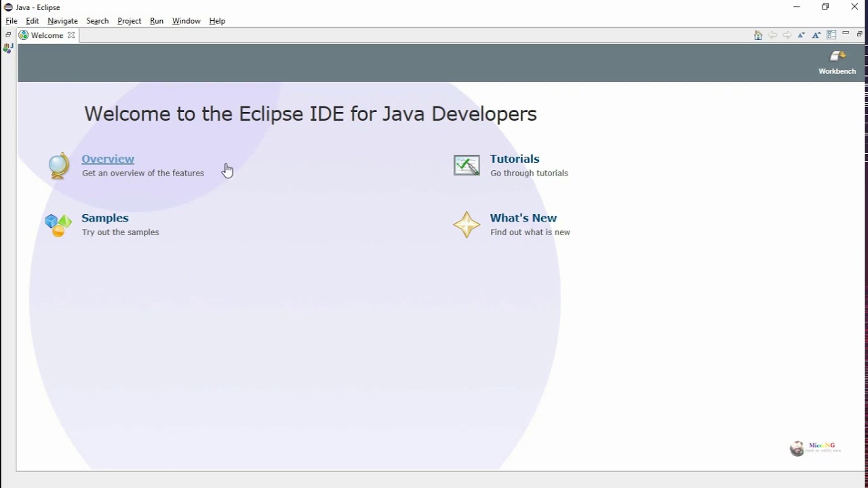Go to the Welcome Home page icon
The image size is (868, 488).
[758, 35]
